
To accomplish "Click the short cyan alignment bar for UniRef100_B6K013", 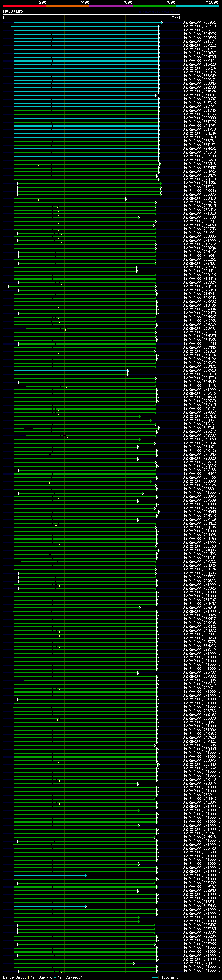I will pyautogui.click(x=71, y=371).
